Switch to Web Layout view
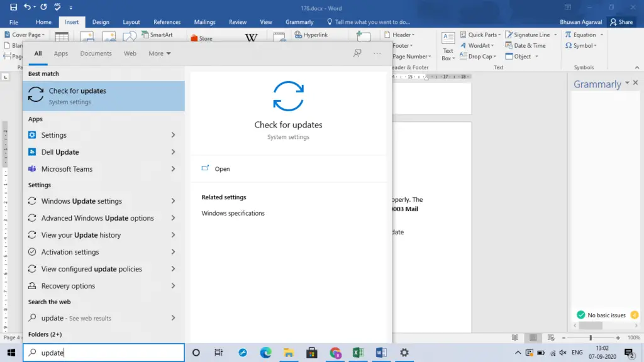Screen dimensions: 644x362 click(551, 337)
